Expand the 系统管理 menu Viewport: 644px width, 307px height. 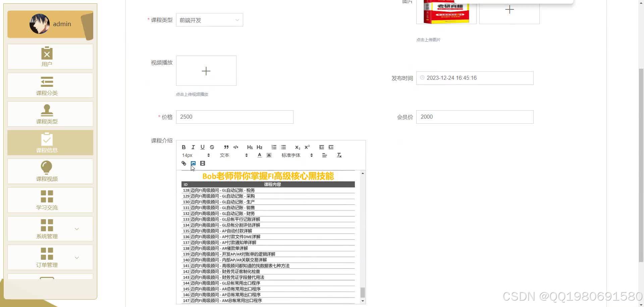47,229
